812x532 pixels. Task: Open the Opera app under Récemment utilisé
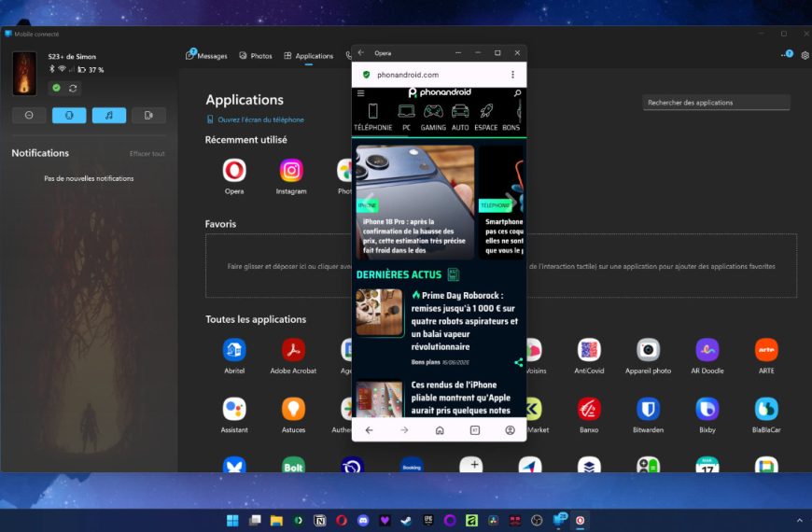coord(234,171)
